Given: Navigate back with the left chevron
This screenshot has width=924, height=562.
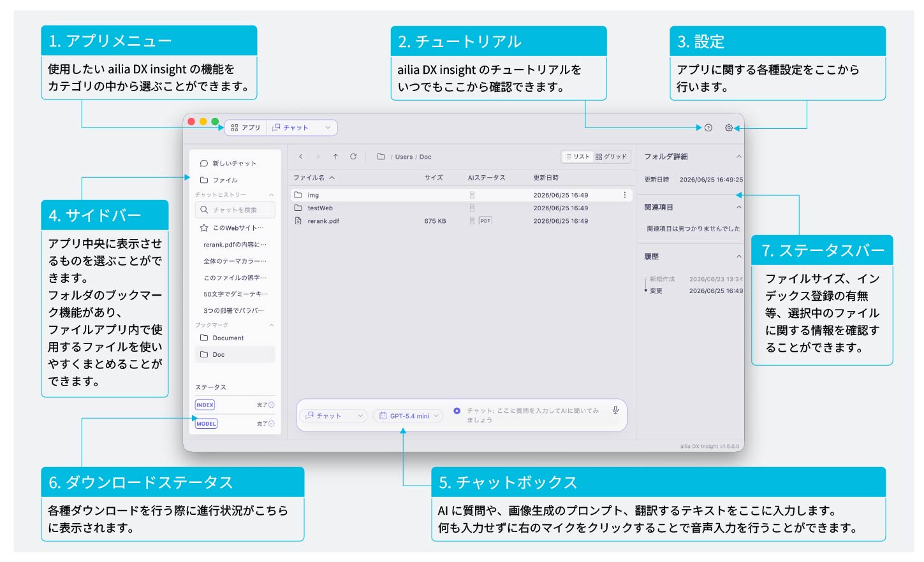Looking at the screenshot, I should [x=300, y=157].
